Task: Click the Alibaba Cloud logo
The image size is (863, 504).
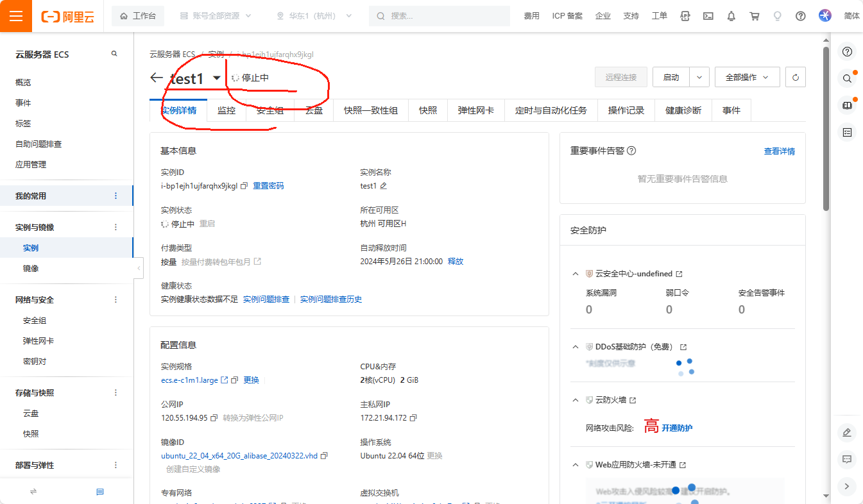Action: click(67, 16)
